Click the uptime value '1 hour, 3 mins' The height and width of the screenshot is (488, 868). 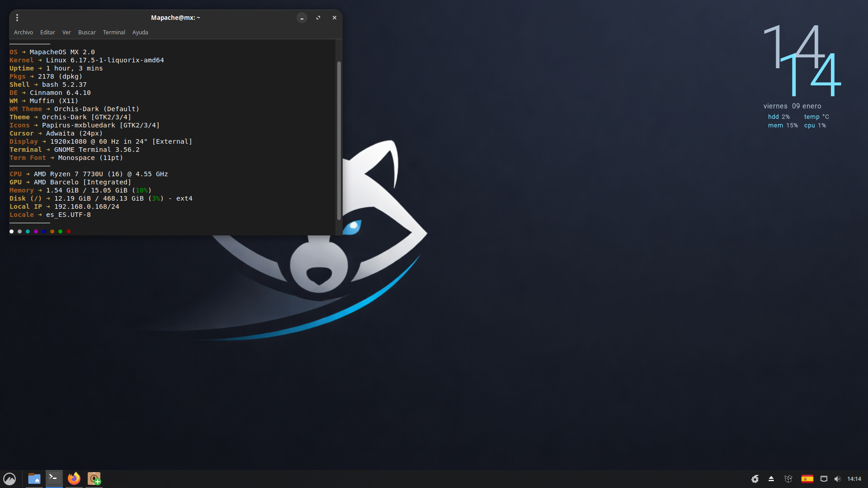pyautogui.click(x=75, y=68)
